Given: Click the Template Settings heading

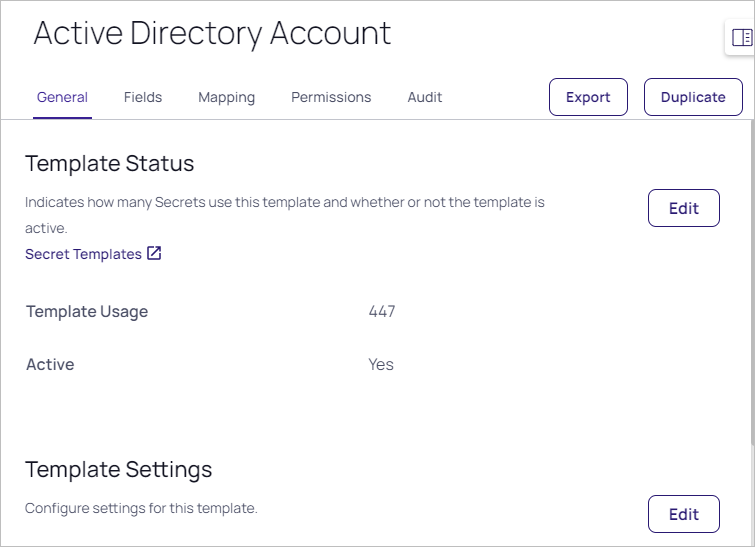Looking at the screenshot, I should pos(118,469).
